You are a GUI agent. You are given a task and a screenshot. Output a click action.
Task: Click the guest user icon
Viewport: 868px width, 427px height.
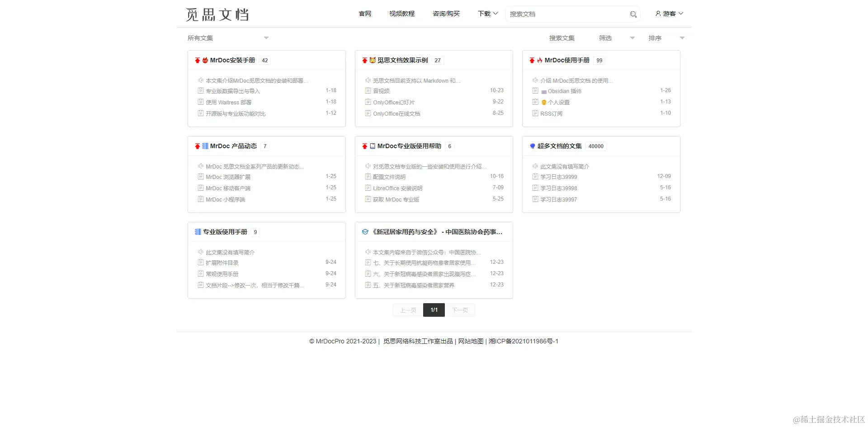pyautogui.click(x=658, y=14)
